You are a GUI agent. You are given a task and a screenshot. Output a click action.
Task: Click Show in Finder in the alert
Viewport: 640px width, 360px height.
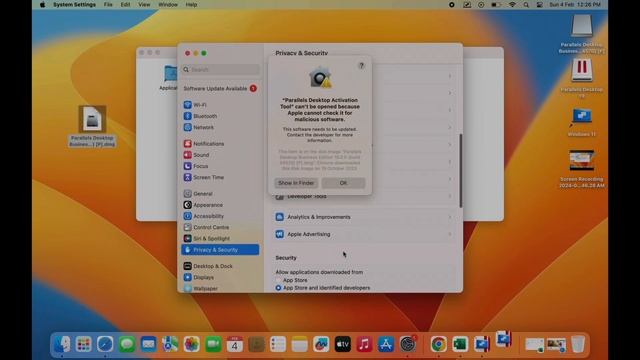pyautogui.click(x=296, y=183)
